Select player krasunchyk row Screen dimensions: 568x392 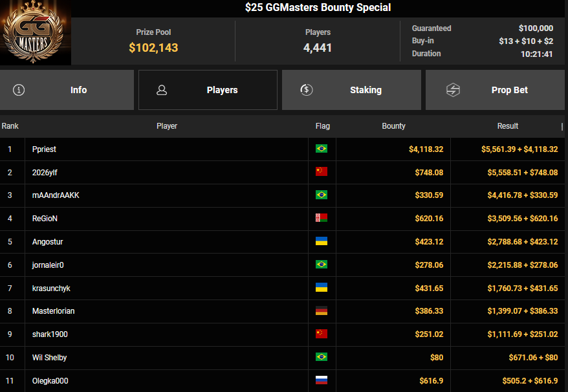(x=50, y=288)
